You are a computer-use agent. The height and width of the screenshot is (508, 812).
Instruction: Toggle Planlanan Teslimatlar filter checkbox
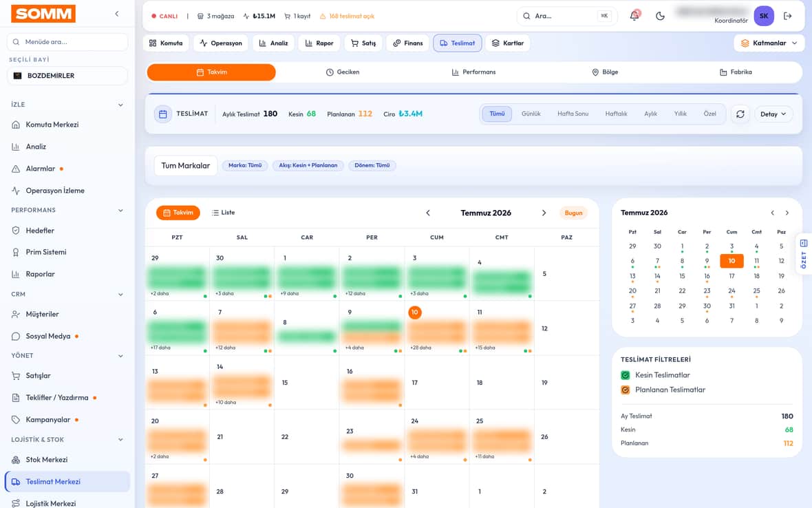[625, 390]
